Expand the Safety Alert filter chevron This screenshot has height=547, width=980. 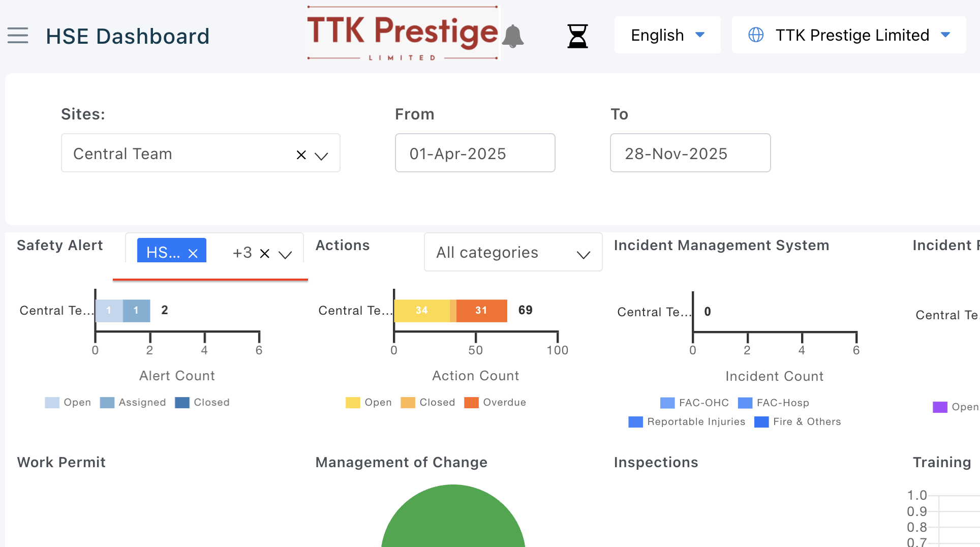coord(286,254)
